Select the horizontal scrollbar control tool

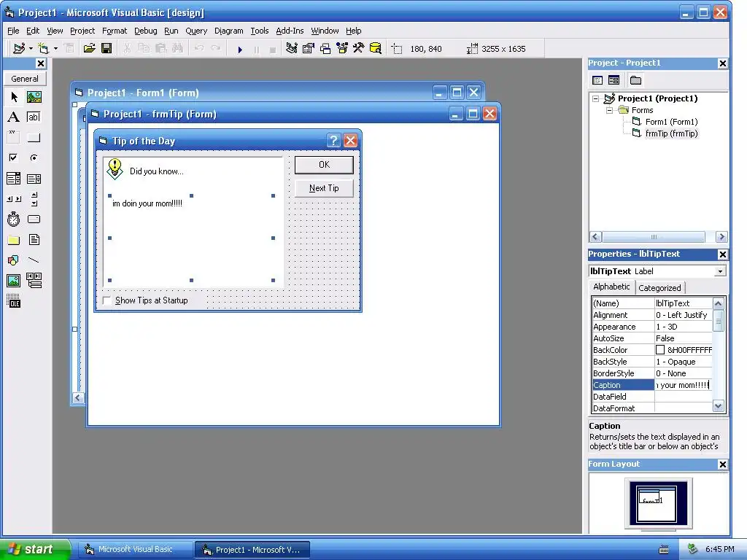[x=14, y=199]
